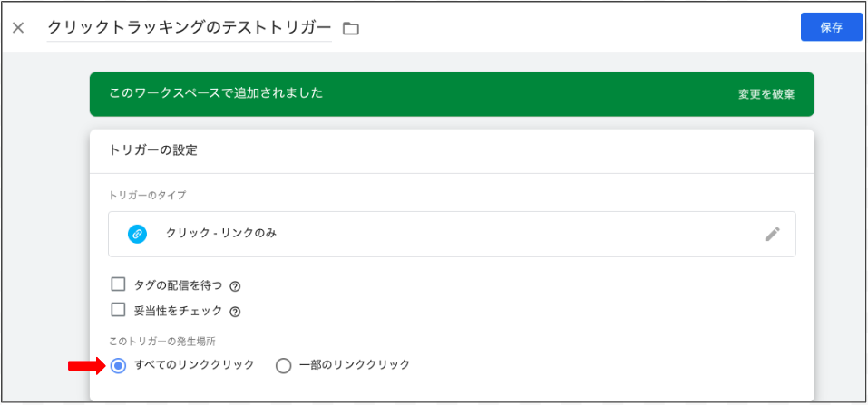Viewport: 868px width, 405px height.
Task: Open help icon beside 妥当性をチェック
Action: tap(235, 312)
